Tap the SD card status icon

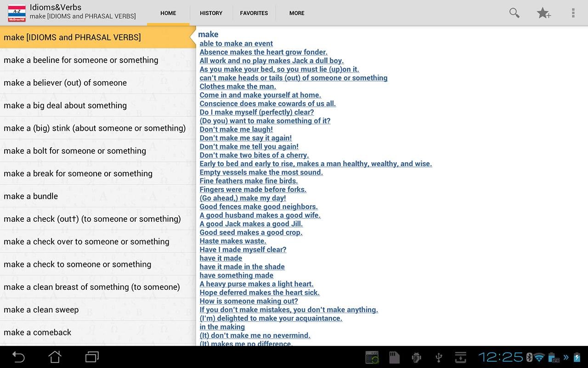(394, 357)
